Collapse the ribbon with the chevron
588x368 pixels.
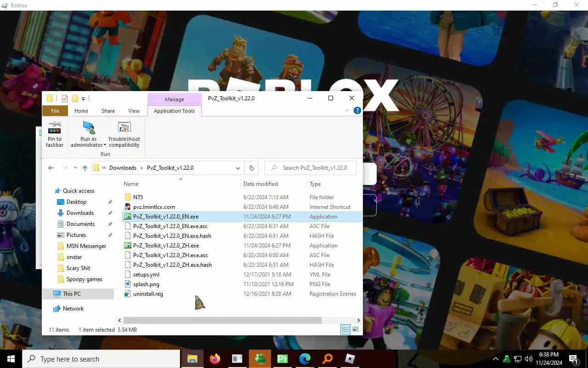[347, 111]
